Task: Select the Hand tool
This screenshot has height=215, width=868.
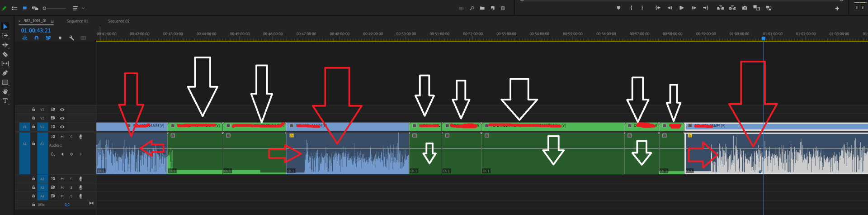Action: 5,91
